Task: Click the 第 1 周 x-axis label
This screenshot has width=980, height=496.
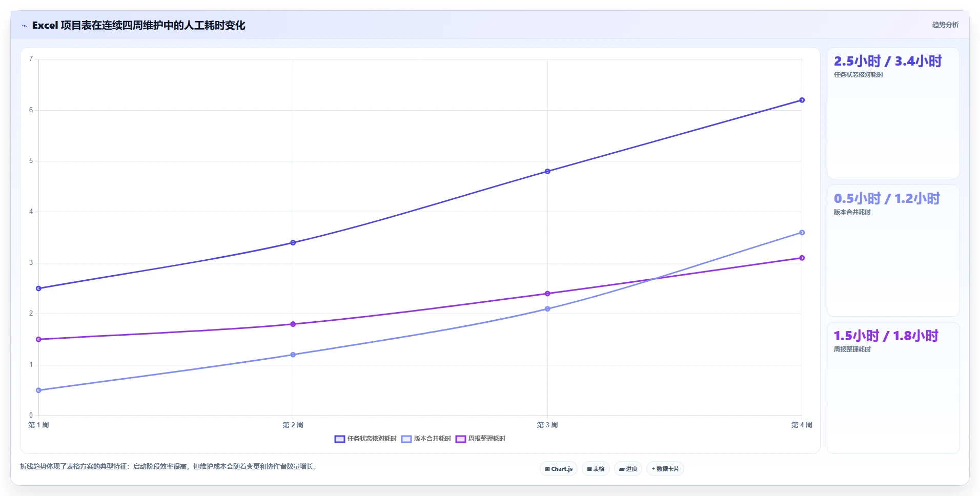Action: point(38,425)
